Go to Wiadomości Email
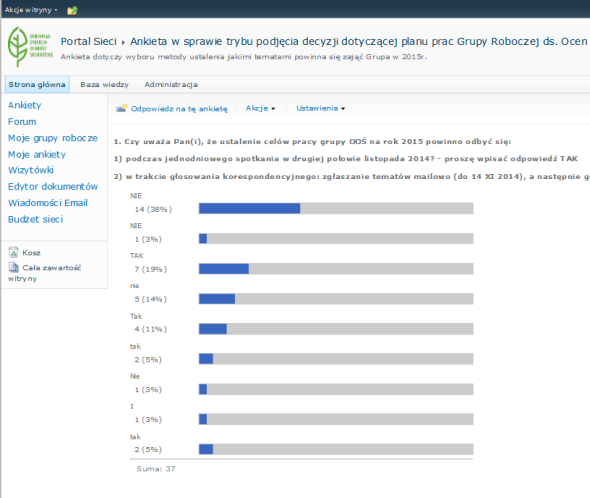The width and height of the screenshot is (590, 498). coord(48,203)
